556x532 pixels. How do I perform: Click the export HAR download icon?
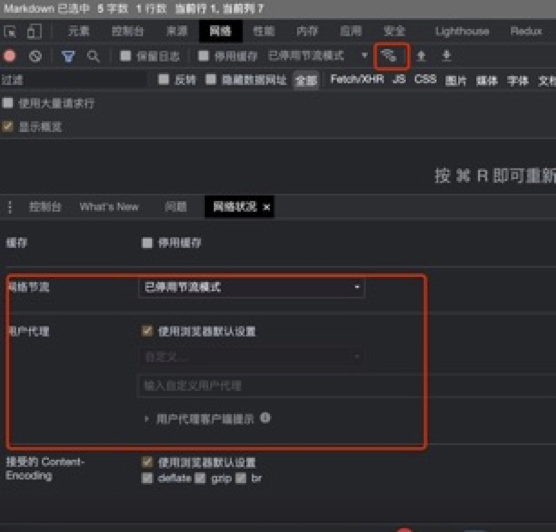point(446,56)
